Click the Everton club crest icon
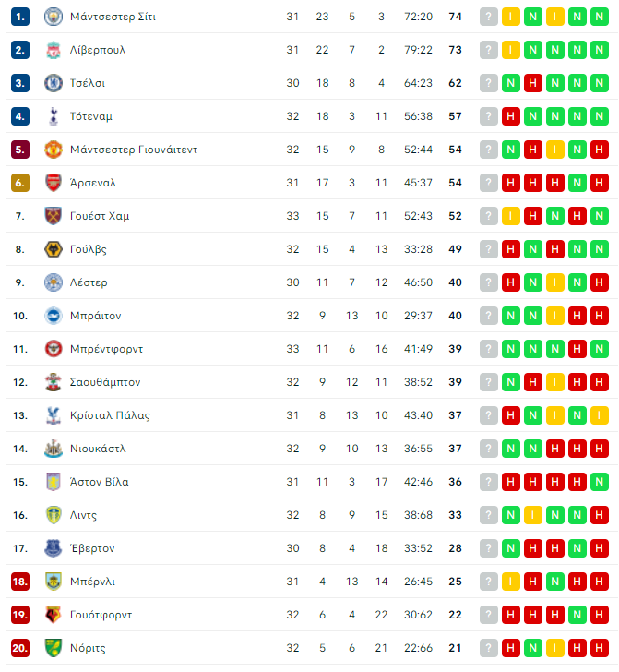Screen dimensions: 619x672 tap(54, 548)
